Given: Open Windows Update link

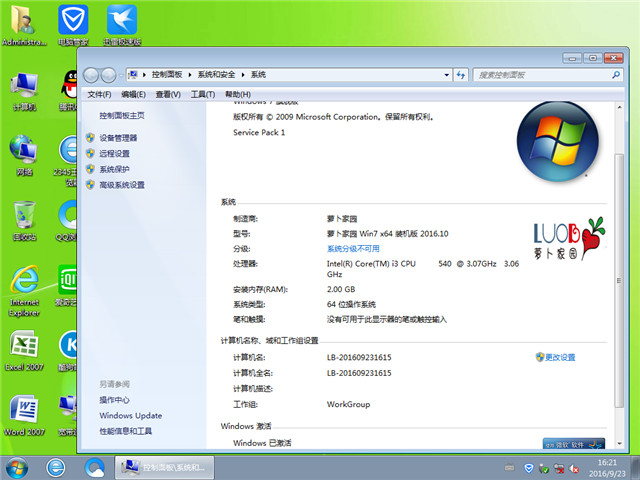Looking at the screenshot, I should click(x=131, y=416).
